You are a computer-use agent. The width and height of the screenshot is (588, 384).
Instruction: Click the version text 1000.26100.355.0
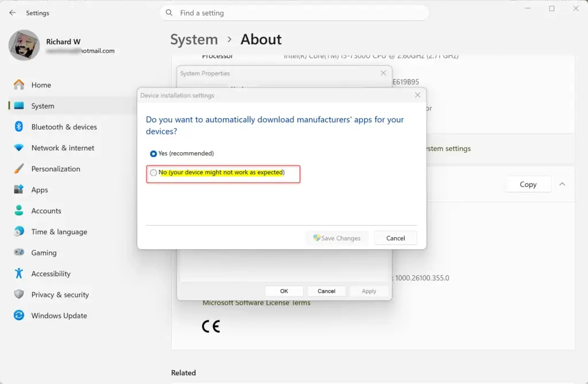coord(422,278)
